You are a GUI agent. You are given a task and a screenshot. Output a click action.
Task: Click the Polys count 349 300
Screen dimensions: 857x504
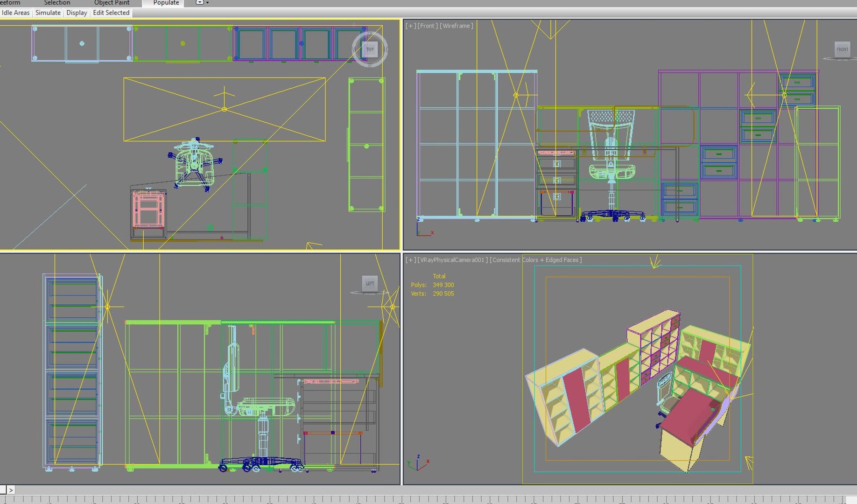pyautogui.click(x=443, y=285)
